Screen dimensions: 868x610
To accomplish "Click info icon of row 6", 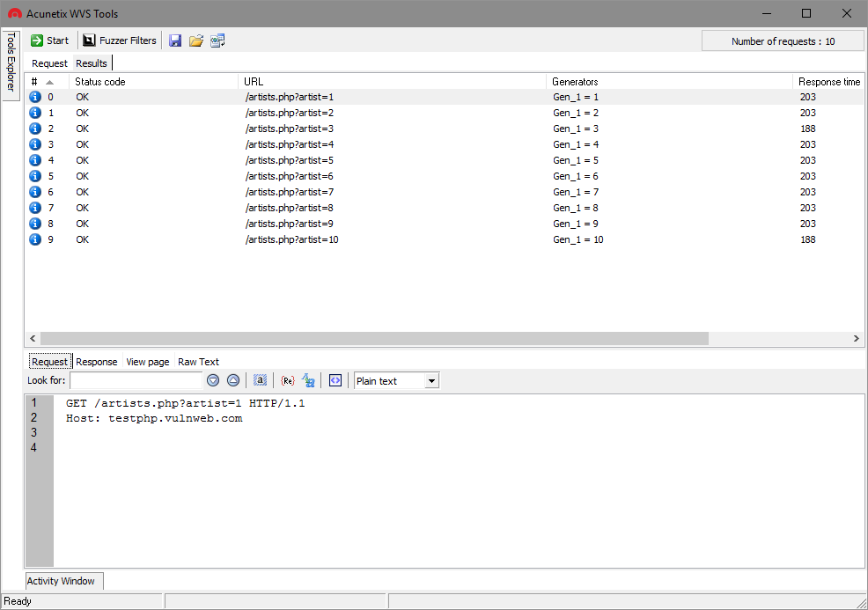I will [x=35, y=192].
